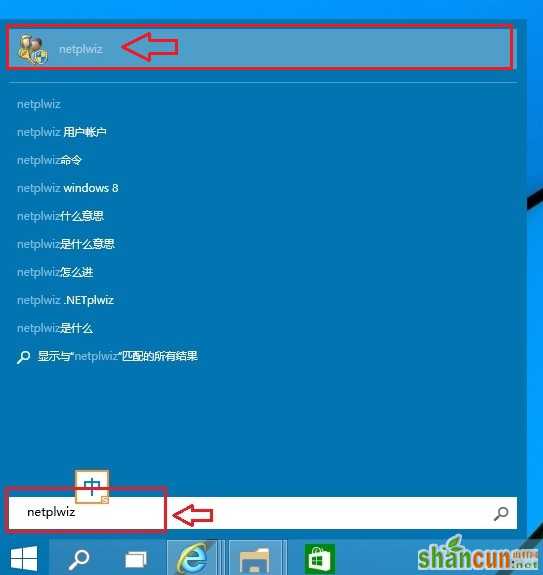Open the Windows Start button
543x575 pixels.
click(x=24, y=558)
